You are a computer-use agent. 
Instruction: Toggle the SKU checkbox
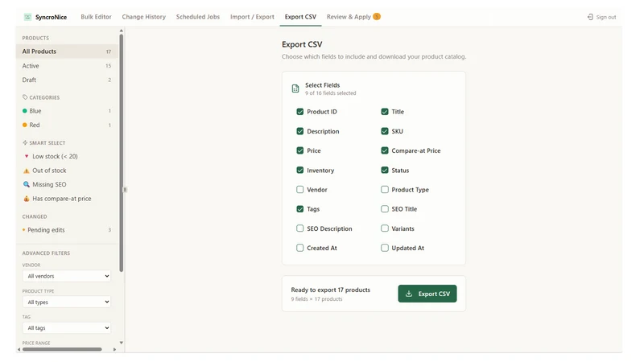385,131
